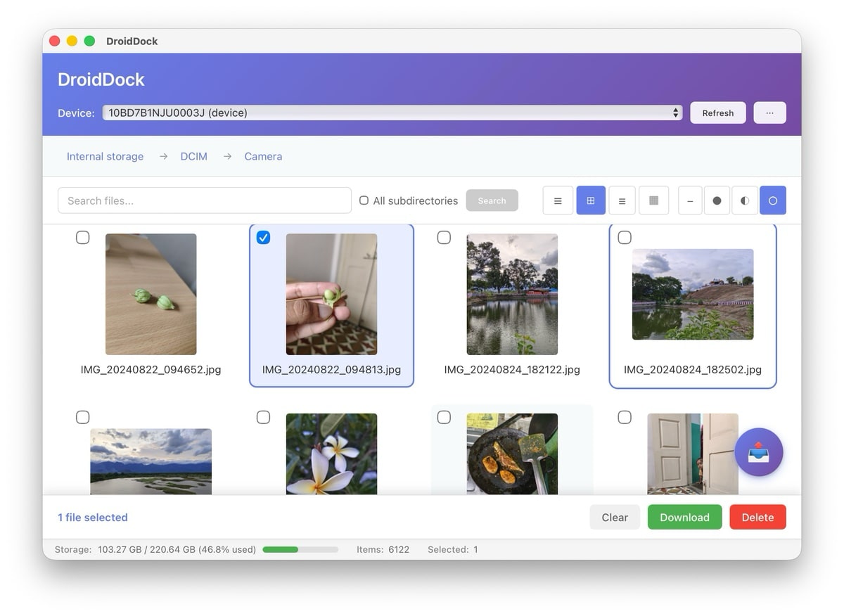Open the Device selector dropdown
The image size is (844, 616).
[x=392, y=113]
